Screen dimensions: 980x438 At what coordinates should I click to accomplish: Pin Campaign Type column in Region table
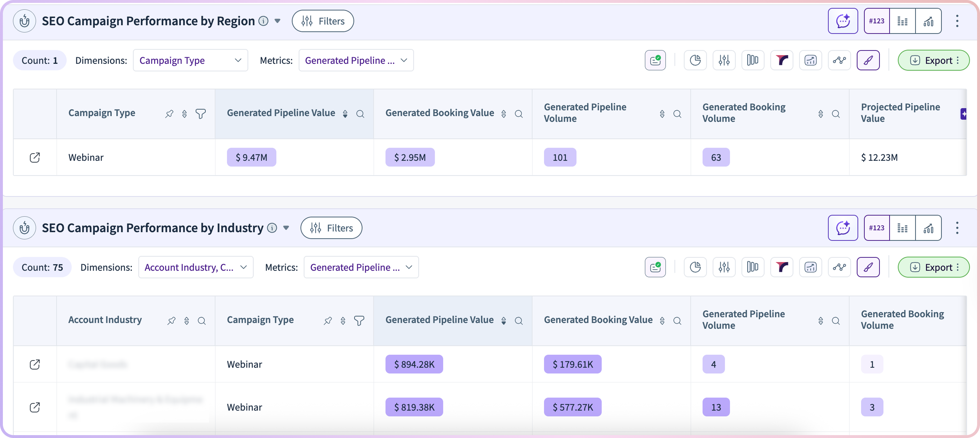(x=169, y=114)
